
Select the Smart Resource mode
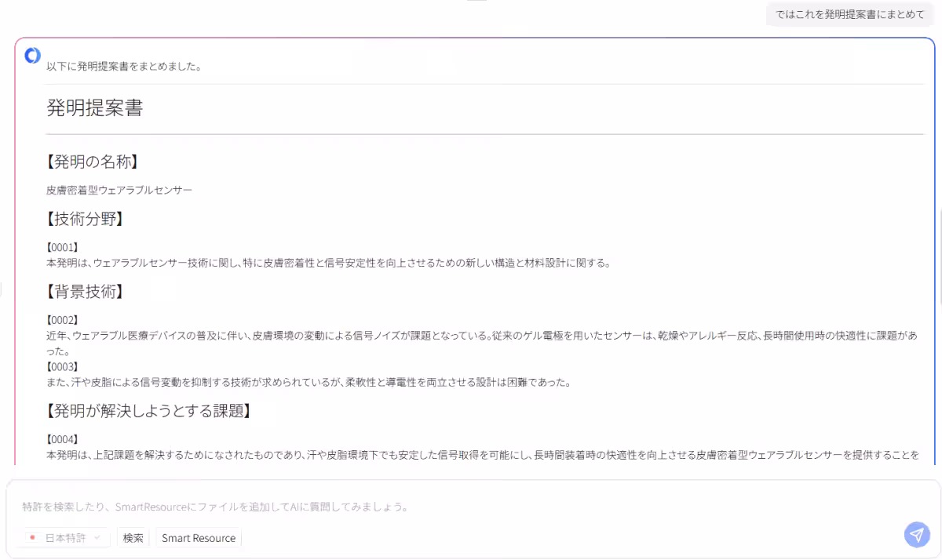(198, 538)
